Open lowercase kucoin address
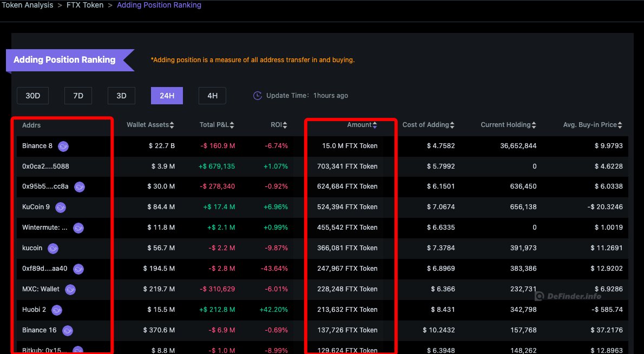Screen dimensions: 644x354 point(32,248)
